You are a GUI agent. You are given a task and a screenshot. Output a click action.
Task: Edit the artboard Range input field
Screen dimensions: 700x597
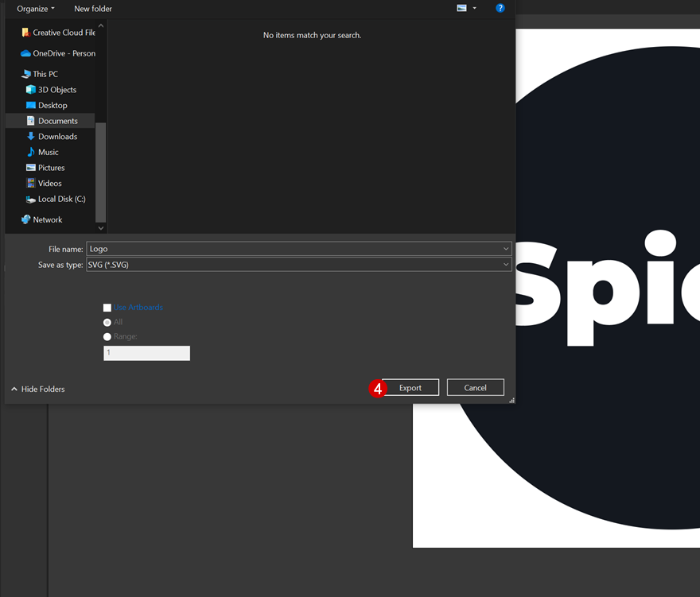pos(146,353)
